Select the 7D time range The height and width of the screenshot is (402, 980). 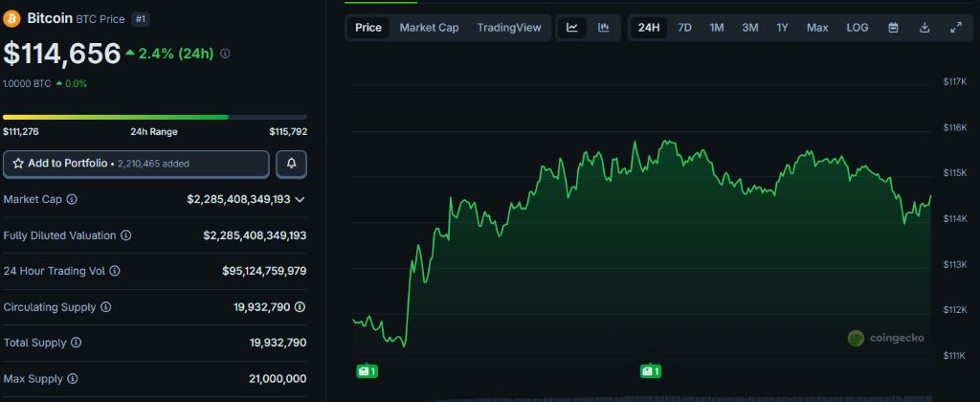684,28
